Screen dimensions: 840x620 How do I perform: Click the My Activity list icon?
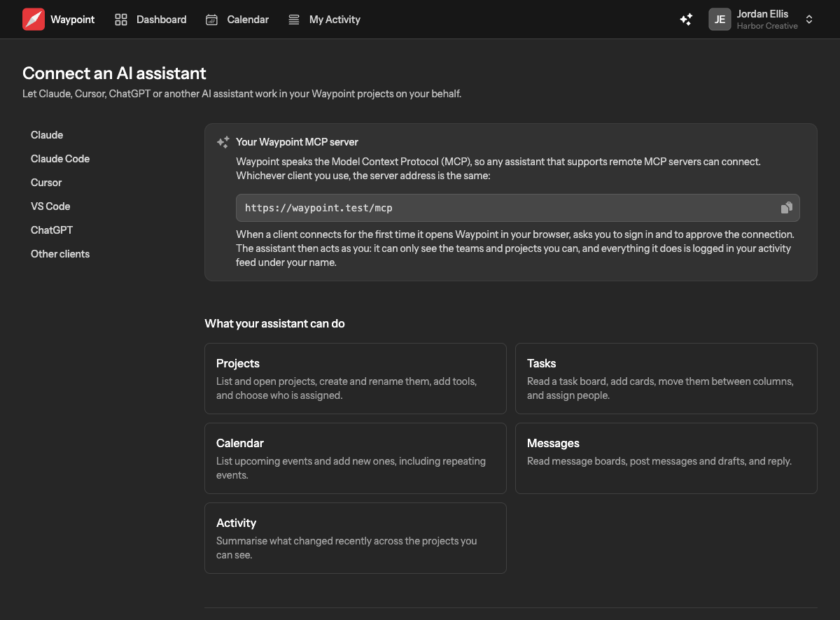(x=294, y=20)
